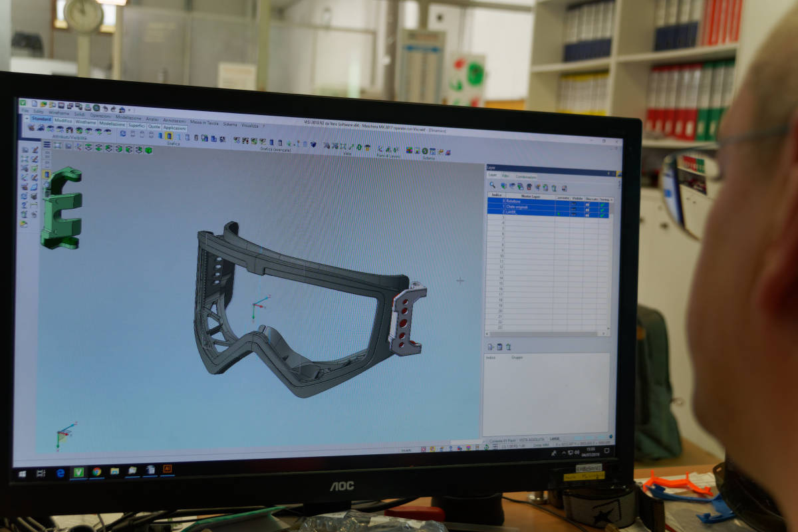Open Adobe Illustrator from the taskbar
The width and height of the screenshot is (798, 532).
(x=168, y=468)
